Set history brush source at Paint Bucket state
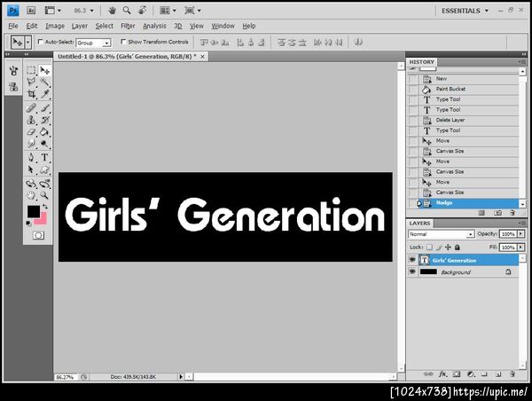 coord(413,90)
